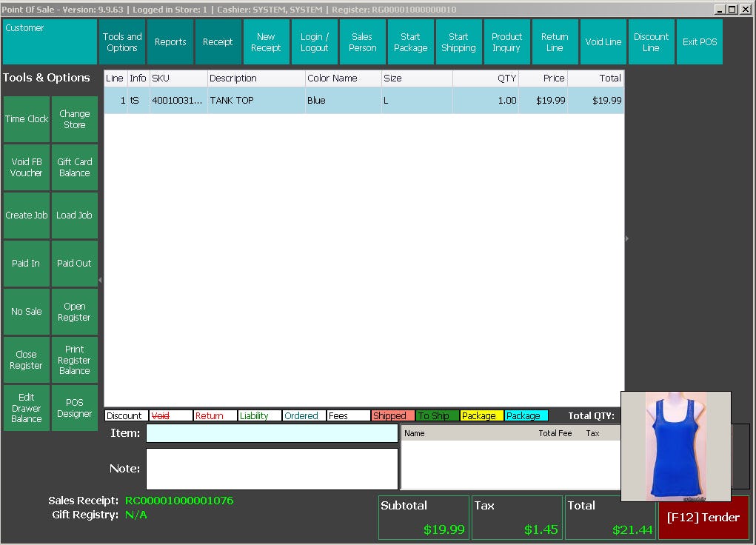
Task: Click the blue tank top product thumbnail
Action: tap(676, 447)
